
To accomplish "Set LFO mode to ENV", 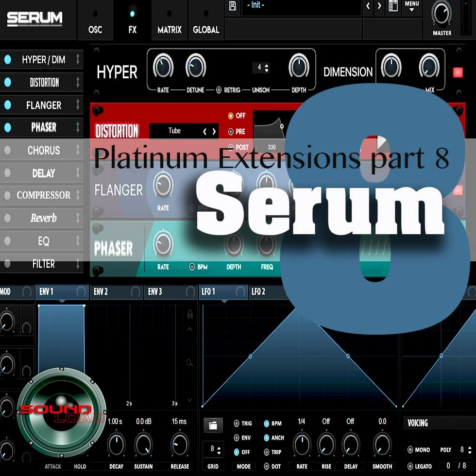I will tap(237, 438).
